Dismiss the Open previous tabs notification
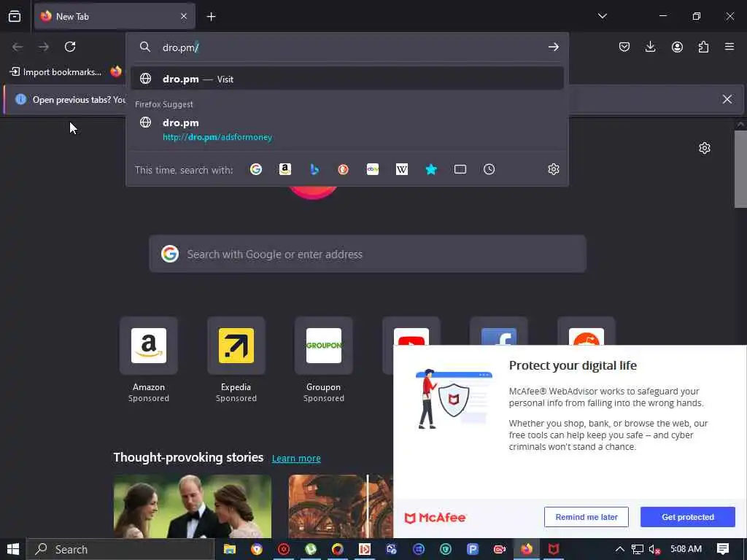Image resolution: width=747 pixels, height=560 pixels. pos(727,99)
